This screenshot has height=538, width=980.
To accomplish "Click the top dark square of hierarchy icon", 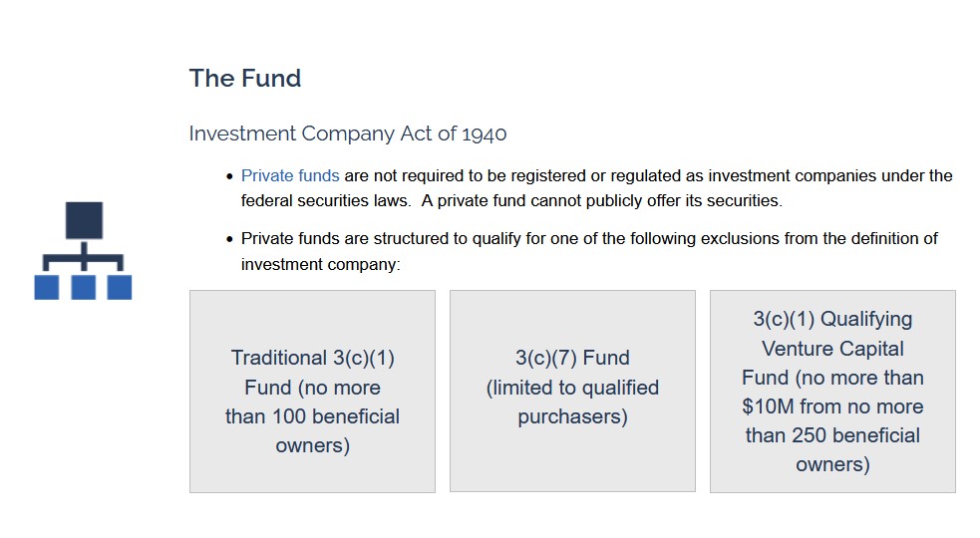I will 84,220.
